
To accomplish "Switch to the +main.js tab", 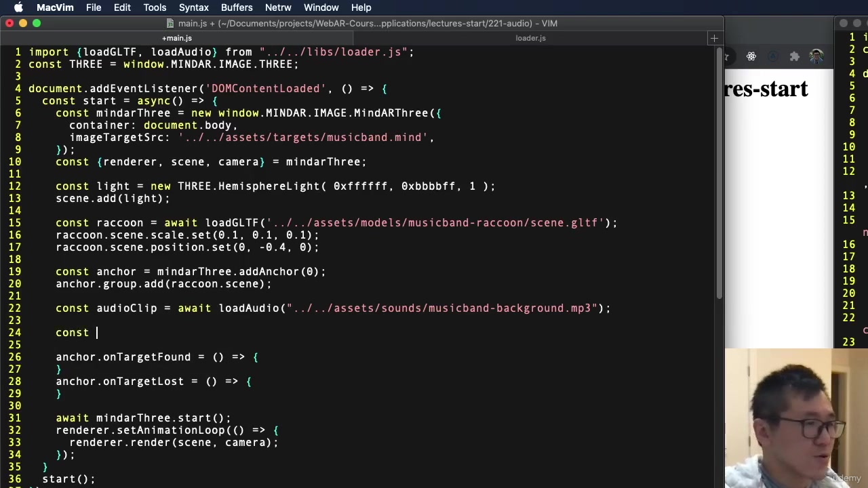I will pyautogui.click(x=176, y=38).
